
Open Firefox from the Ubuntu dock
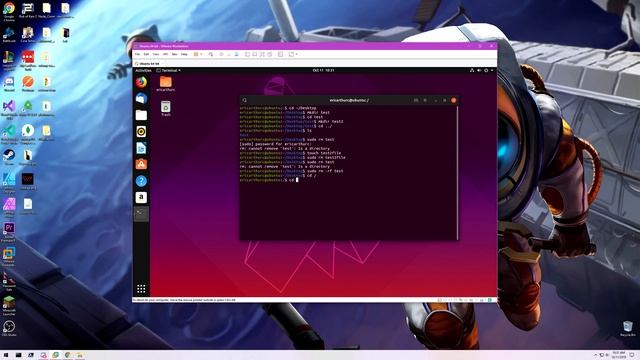point(141,82)
